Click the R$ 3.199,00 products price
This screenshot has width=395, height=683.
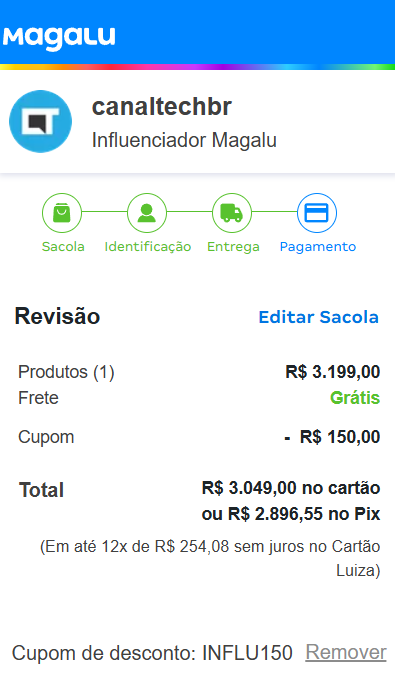[333, 372]
